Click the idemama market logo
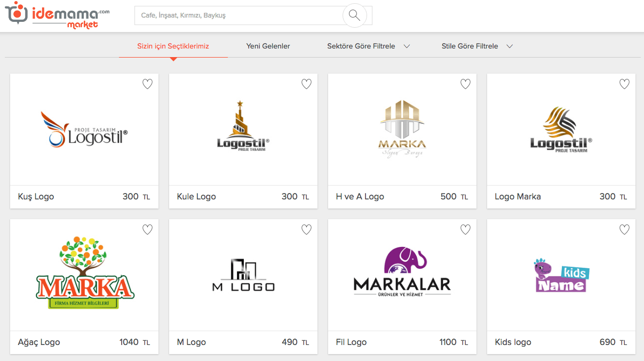This screenshot has width=644, height=361. tap(57, 15)
